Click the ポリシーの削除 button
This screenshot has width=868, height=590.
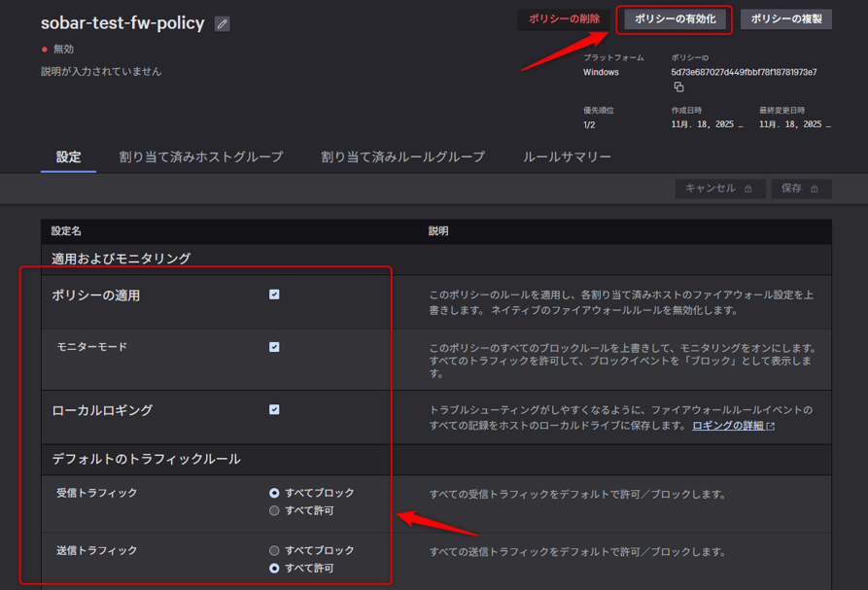click(x=564, y=17)
